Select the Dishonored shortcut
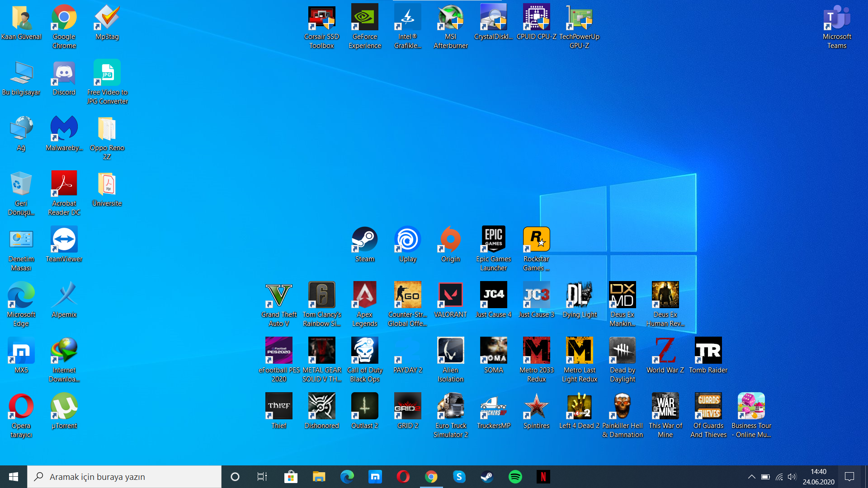 [x=322, y=411]
